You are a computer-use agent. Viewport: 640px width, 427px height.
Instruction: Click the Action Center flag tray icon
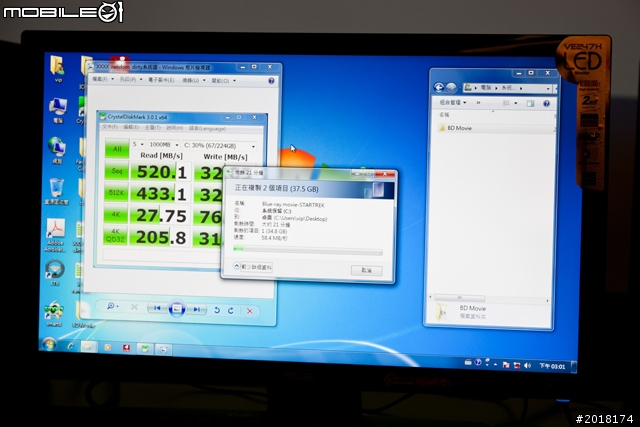tap(506, 365)
